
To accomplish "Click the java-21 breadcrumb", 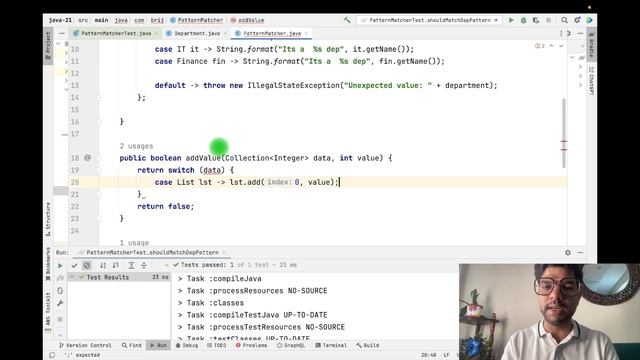I will 60,20.
